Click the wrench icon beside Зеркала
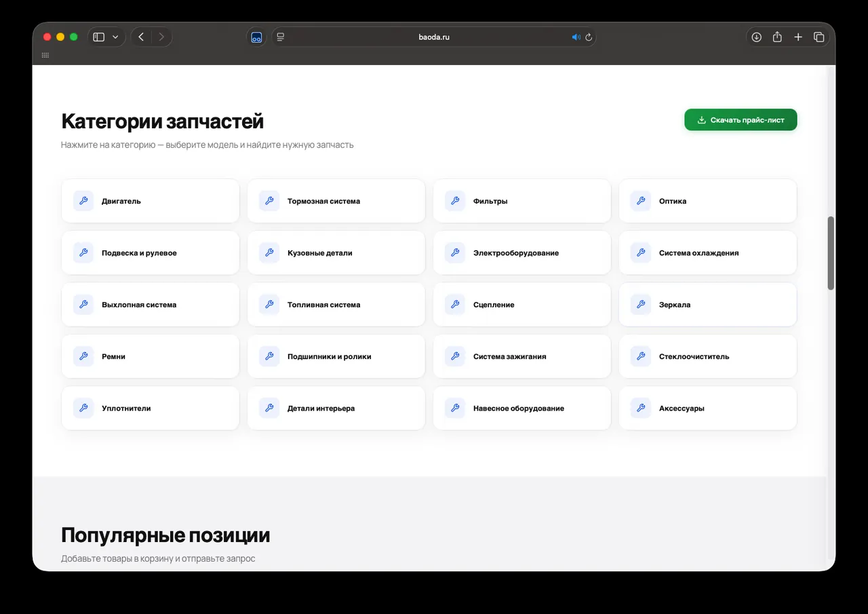868x614 pixels. 641,305
